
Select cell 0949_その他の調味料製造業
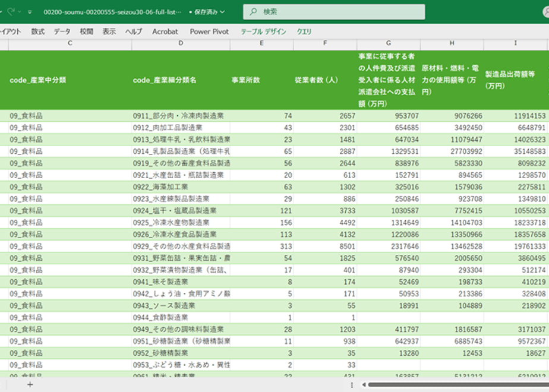coord(181,330)
